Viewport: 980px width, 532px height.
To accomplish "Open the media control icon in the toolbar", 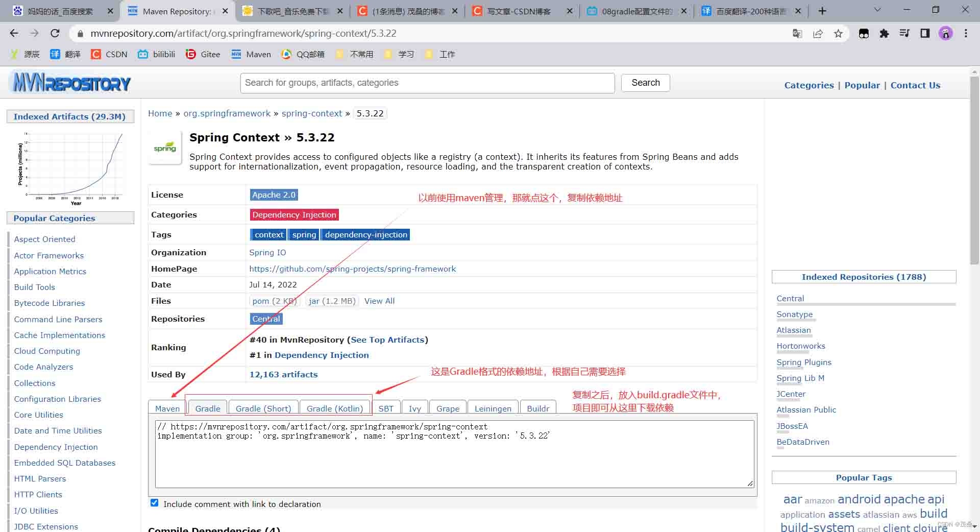I will tap(904, 33).
